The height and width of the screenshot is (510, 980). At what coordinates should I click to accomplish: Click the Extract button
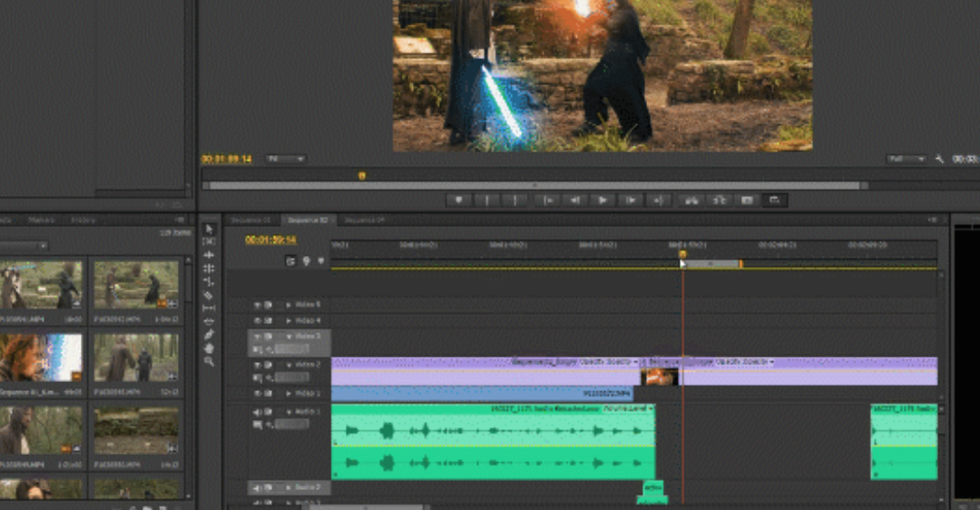(720, 200)
